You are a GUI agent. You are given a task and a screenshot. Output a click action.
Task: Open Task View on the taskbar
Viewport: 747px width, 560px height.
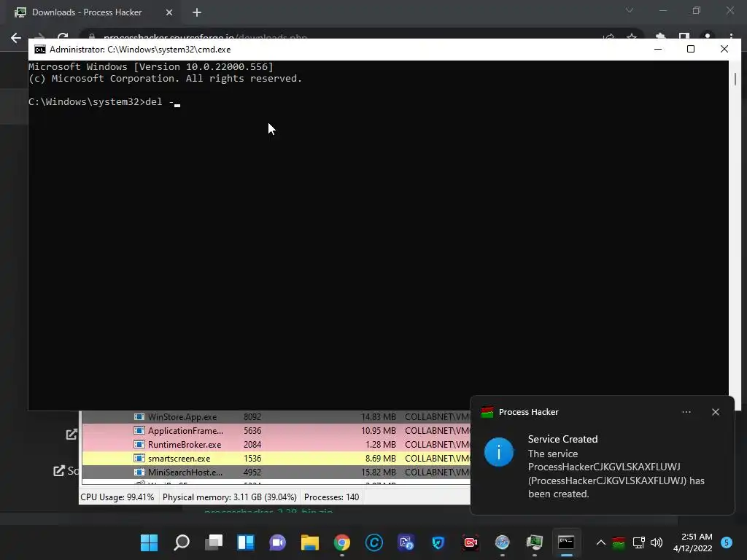[214, 542]
